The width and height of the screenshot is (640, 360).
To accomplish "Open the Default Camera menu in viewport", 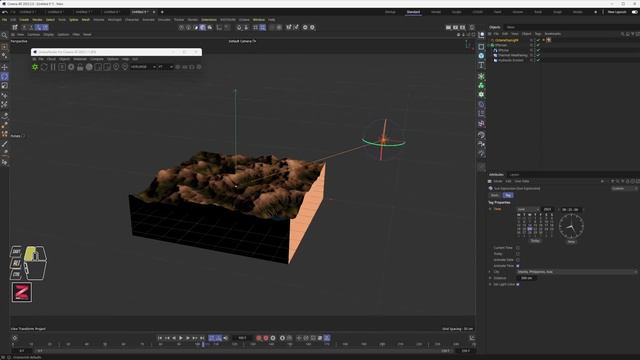I will pos(242,41).
